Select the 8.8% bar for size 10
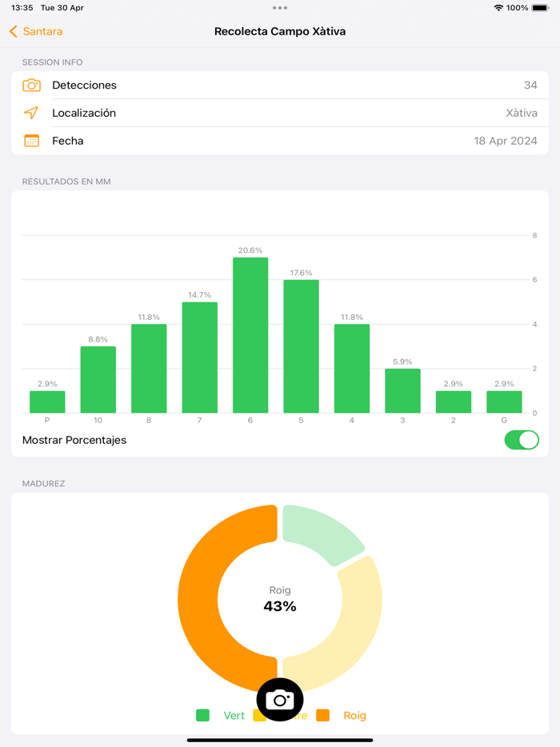560x747 pixels. 98,380
